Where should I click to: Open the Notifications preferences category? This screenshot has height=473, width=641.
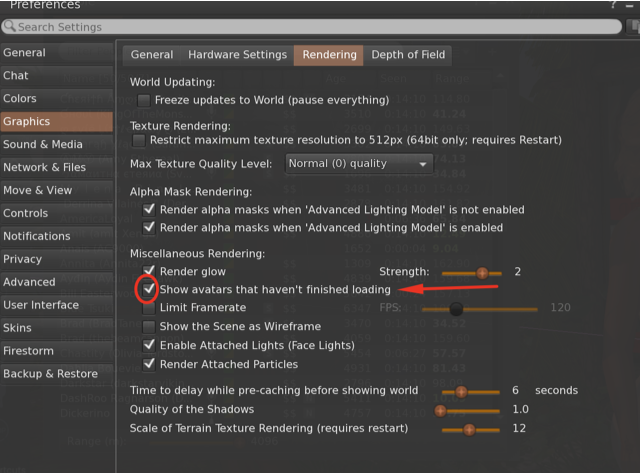(x=57, y=236)
